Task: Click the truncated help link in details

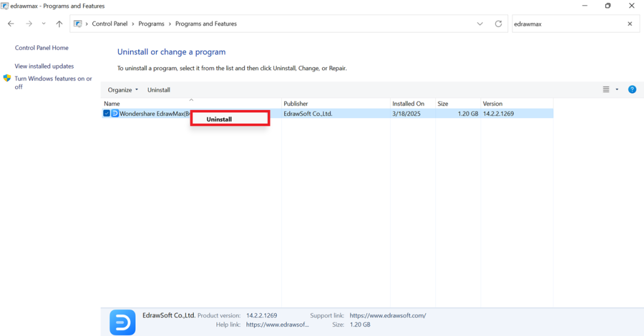Action: click(277, 325)
